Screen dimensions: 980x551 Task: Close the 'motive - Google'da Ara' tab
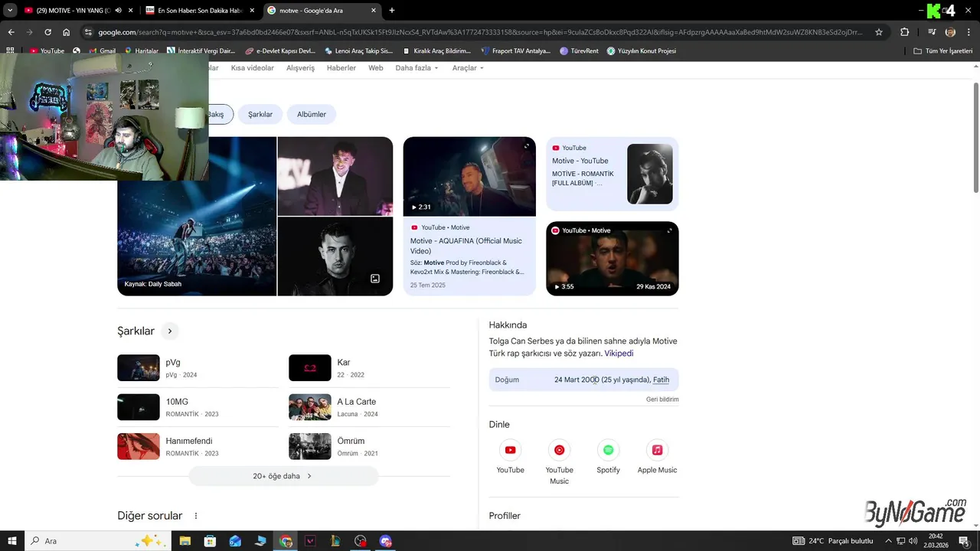tap(374, 11)
